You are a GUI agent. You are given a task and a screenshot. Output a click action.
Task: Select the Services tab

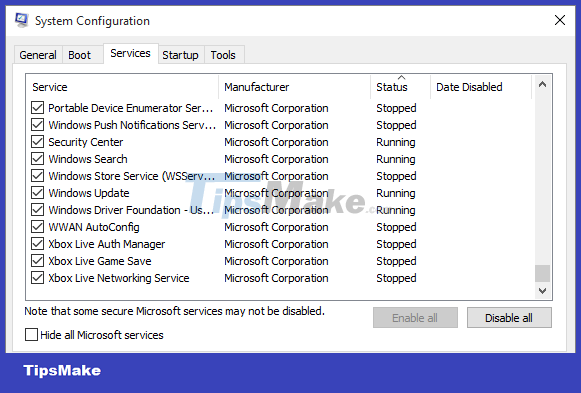[x=130, y=53]
